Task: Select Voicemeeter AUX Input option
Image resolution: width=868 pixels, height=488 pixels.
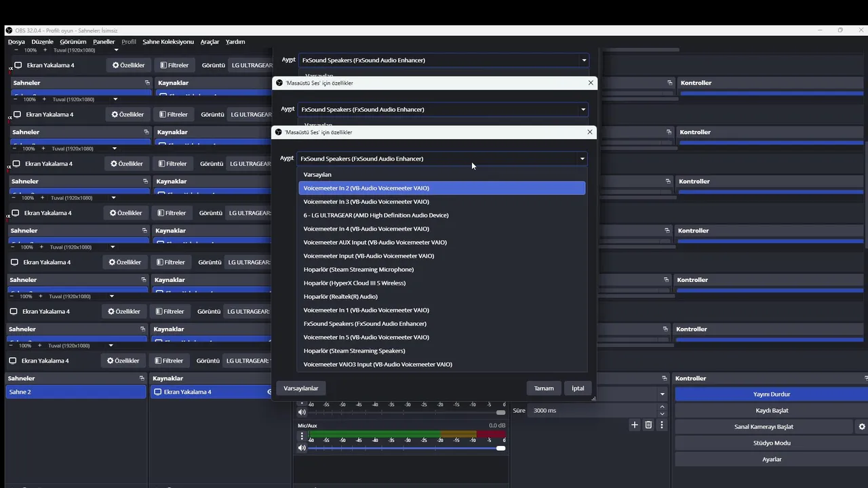Action: 441,242
